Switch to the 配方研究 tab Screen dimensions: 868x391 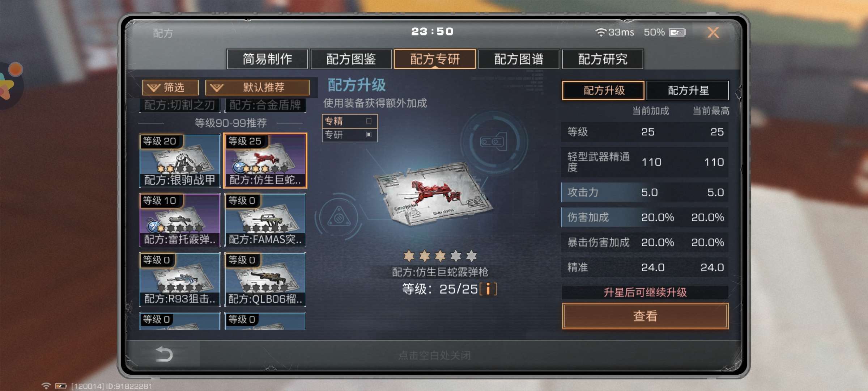pyautogui.click(x=603, y=59)
